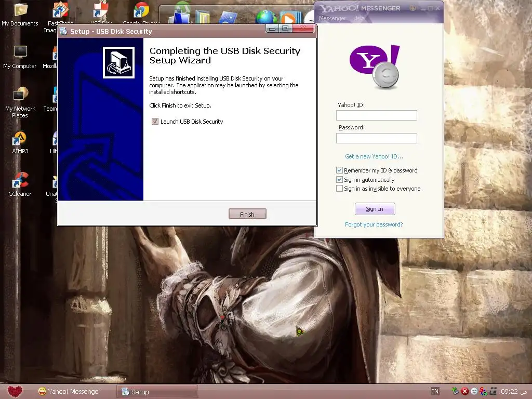Uncheck Remember my ID & password

(x=339, y=170)
